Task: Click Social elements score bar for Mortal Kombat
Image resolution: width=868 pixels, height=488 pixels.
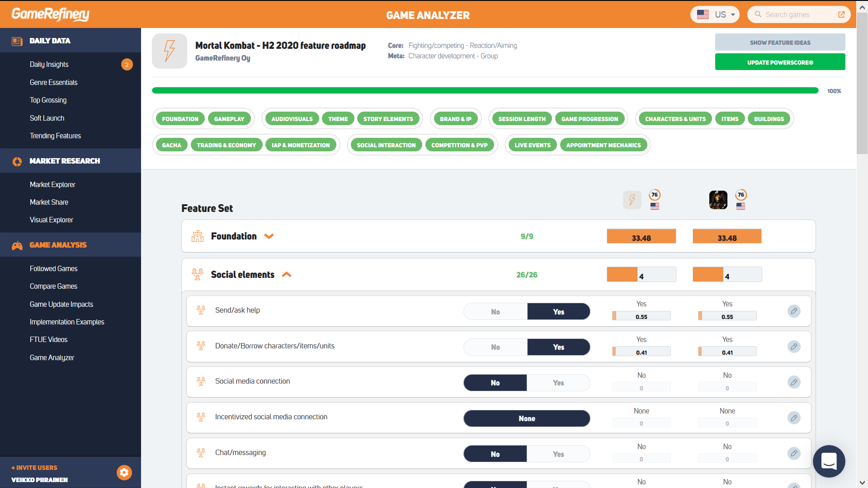Action: [x=727, y=275]
